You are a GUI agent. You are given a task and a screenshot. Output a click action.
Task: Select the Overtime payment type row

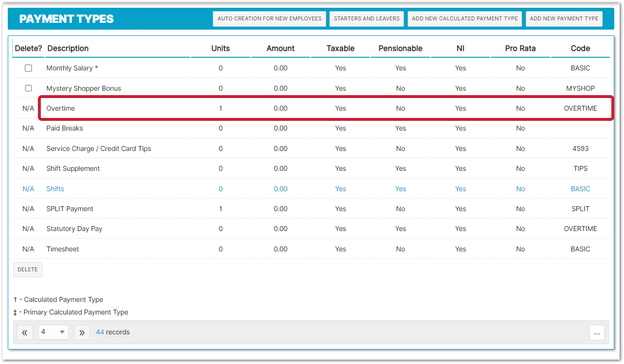[x=61, y=109]
